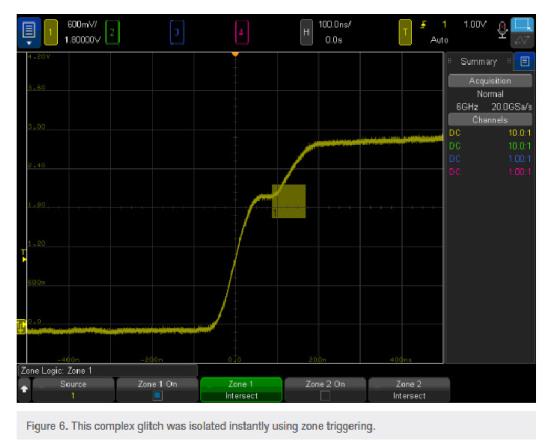Click the microphone voice control icon

coord(502,30)
